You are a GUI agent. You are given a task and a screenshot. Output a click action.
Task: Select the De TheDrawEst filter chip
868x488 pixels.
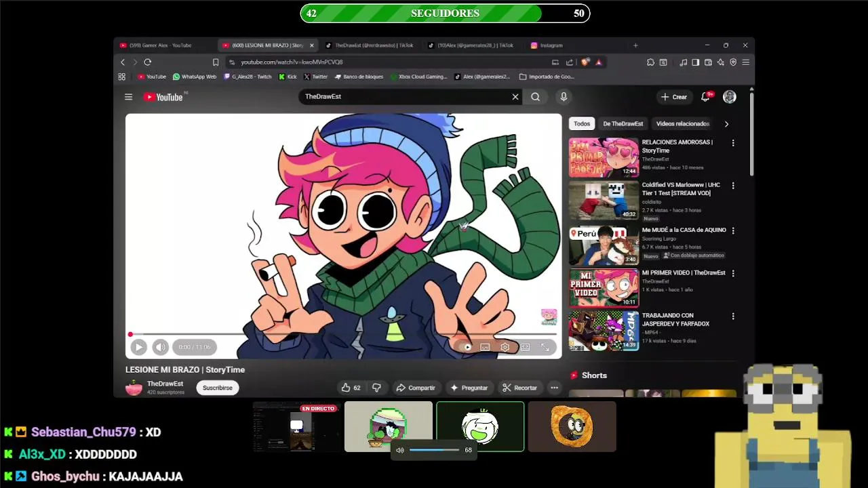click(x=623, y=123)
